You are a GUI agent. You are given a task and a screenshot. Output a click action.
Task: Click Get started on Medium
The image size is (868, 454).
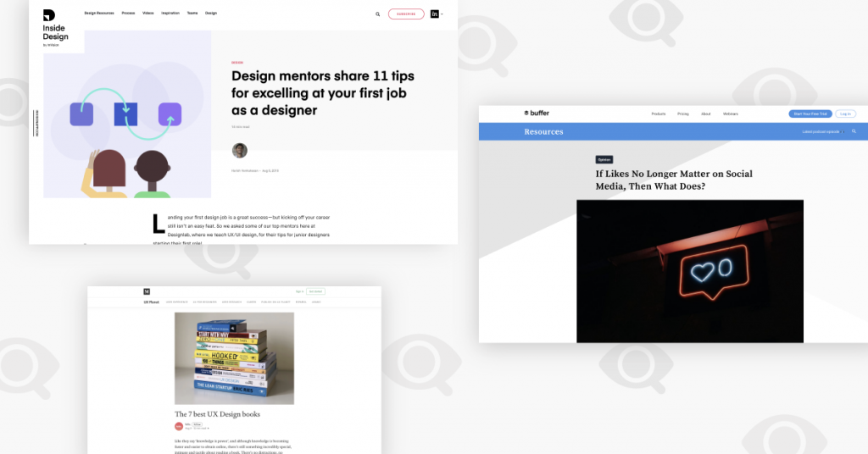315,291
